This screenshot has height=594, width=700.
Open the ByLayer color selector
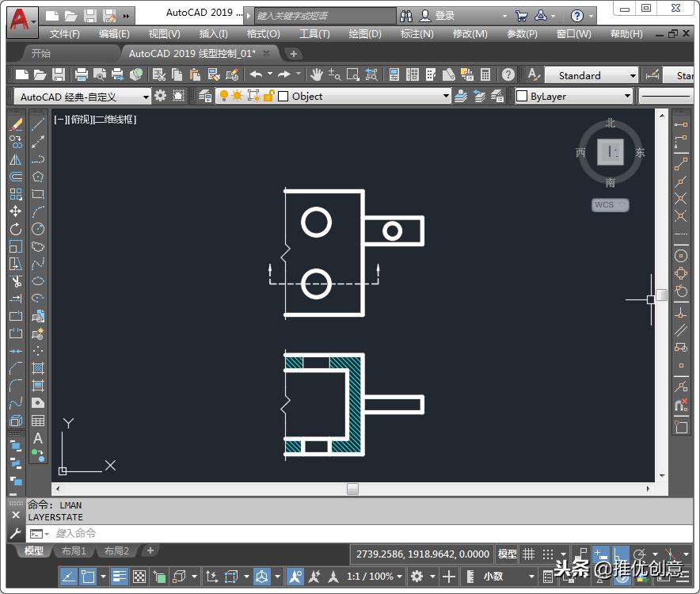[573, 95]
